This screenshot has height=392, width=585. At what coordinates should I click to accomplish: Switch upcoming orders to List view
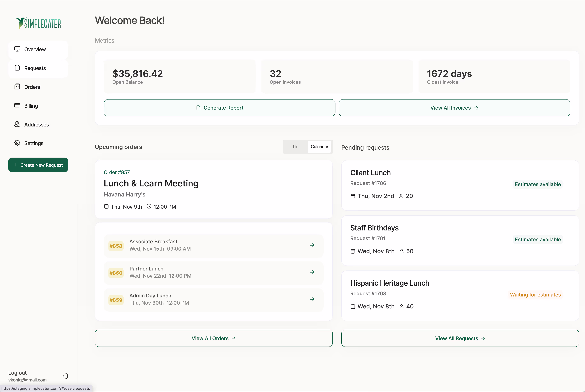296,147
